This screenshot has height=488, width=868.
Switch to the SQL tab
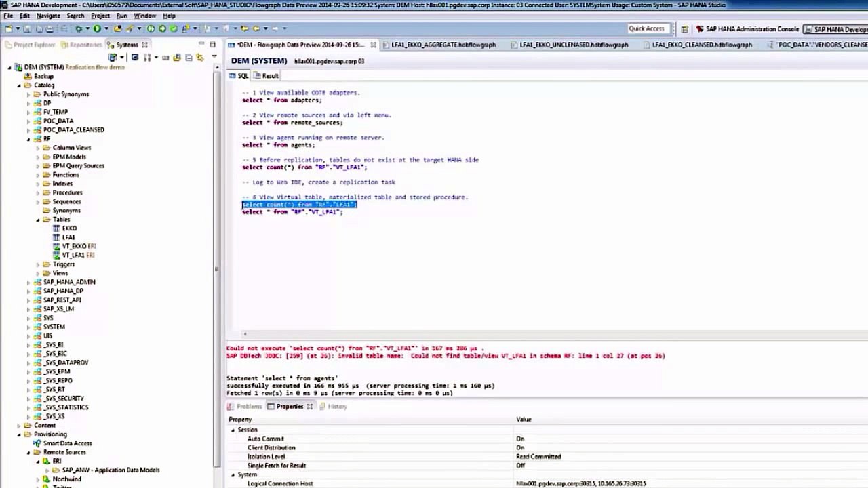(239, 76)
